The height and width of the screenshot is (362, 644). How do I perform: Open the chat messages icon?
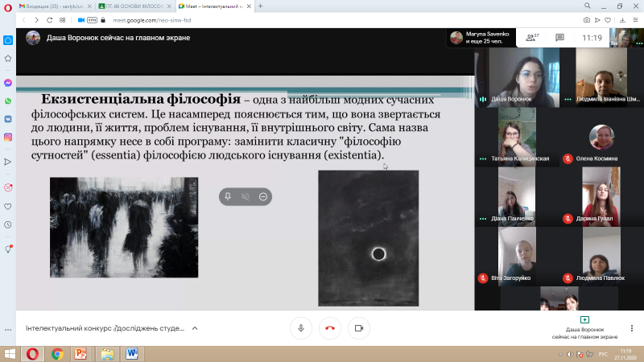coord(559,38)
